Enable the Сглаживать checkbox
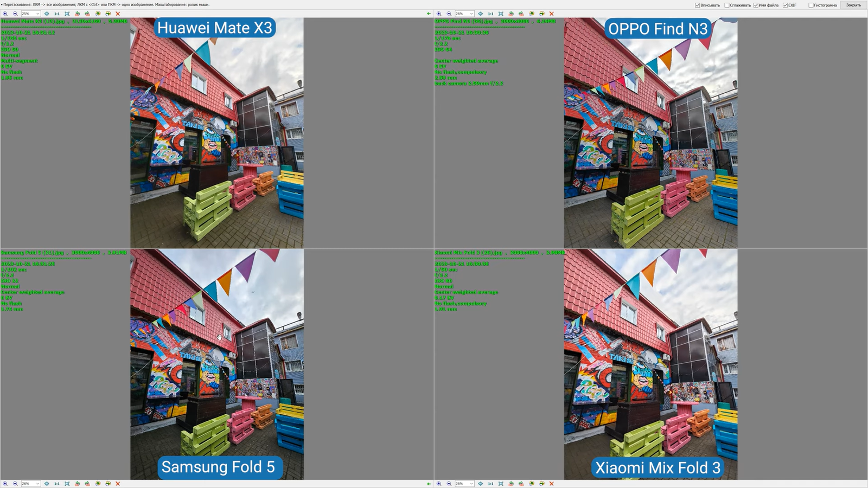Screen dimensions: 868x488 coord(727,5)
